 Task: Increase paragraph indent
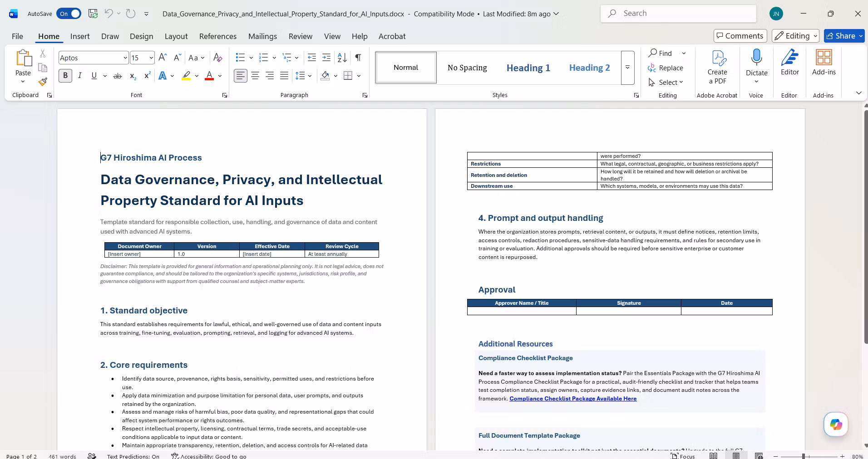(x=326, y=58)
